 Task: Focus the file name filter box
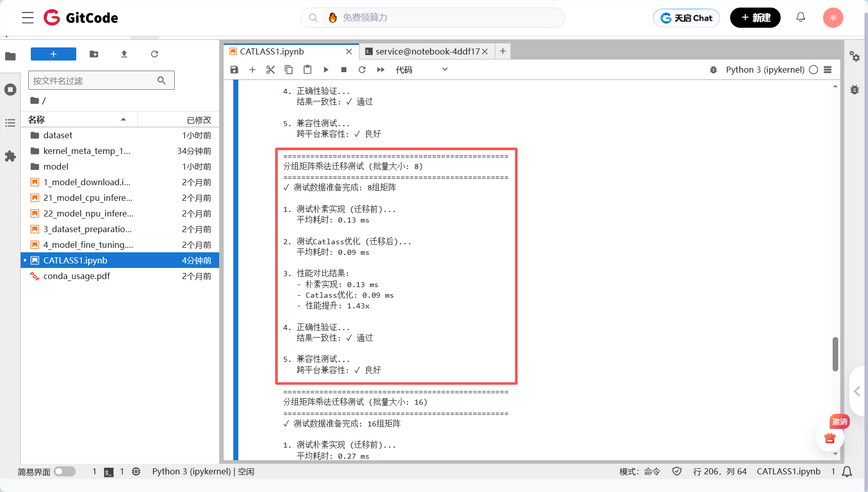click(101, 80)
